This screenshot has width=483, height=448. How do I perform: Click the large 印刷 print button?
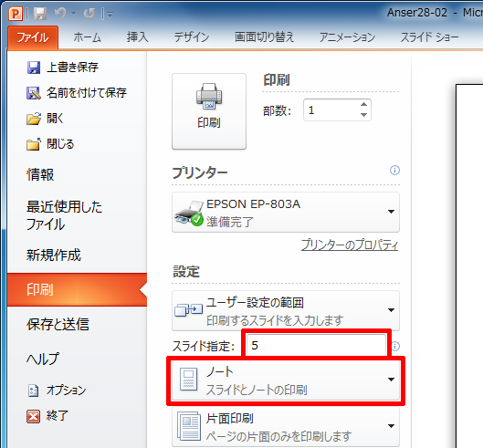(209, 111)
